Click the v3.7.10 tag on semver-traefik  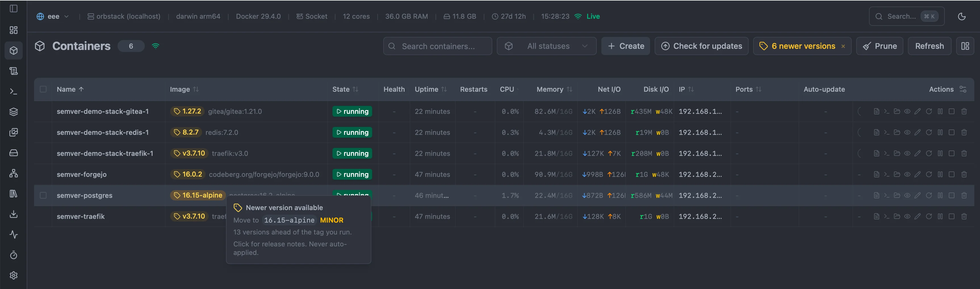189,216
